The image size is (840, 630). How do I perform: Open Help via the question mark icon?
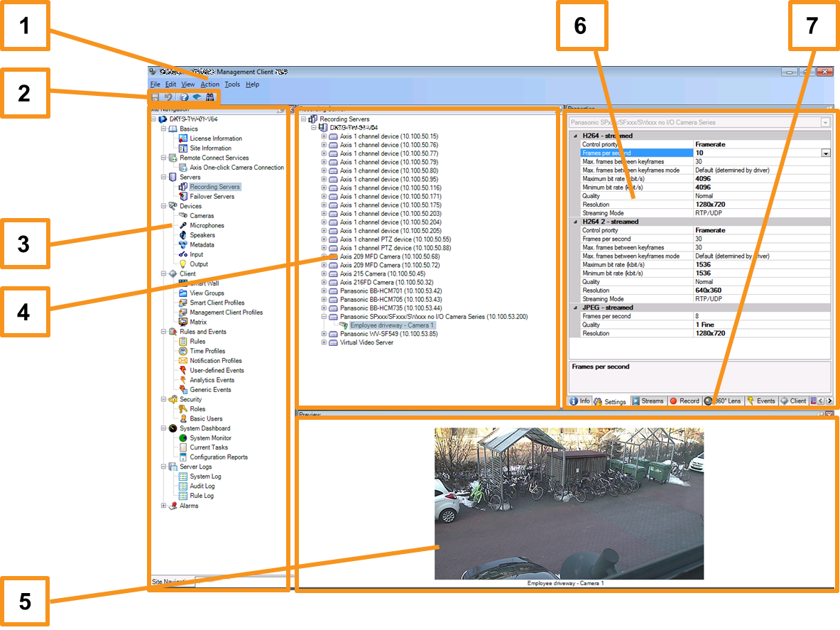tap(184, 97)
